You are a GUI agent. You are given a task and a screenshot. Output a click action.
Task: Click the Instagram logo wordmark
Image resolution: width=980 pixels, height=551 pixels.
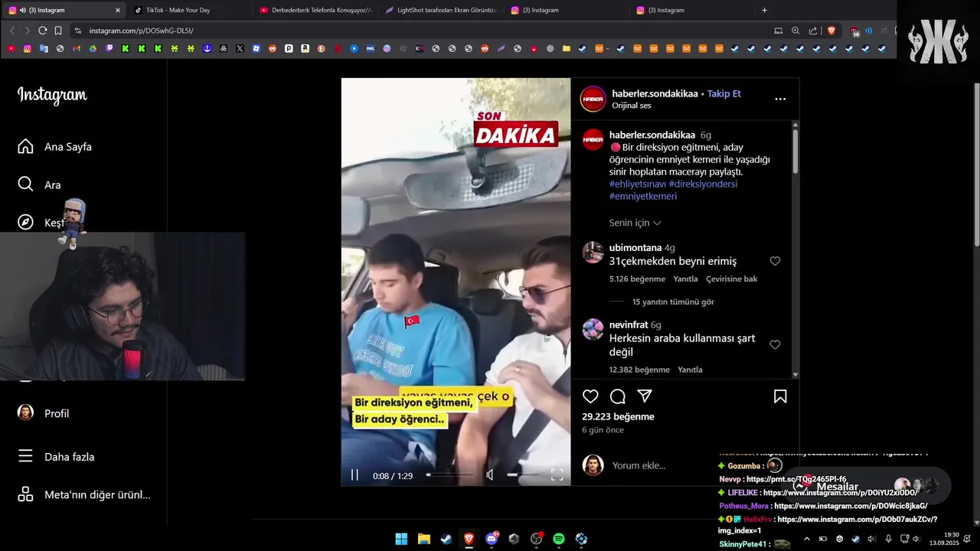(52, 95)
